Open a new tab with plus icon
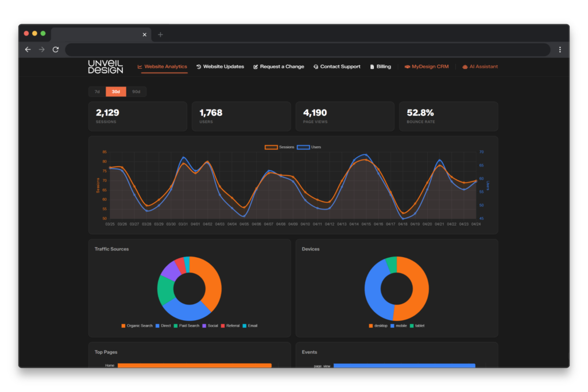 (160, 34)
